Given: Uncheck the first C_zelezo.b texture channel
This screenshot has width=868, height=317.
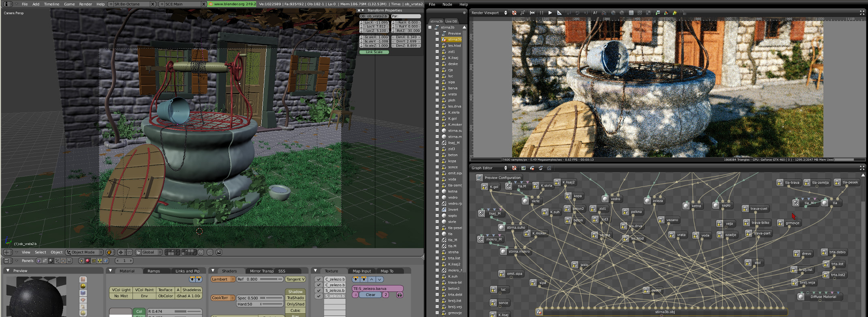Looking at the screenshot, I should 319,279.
